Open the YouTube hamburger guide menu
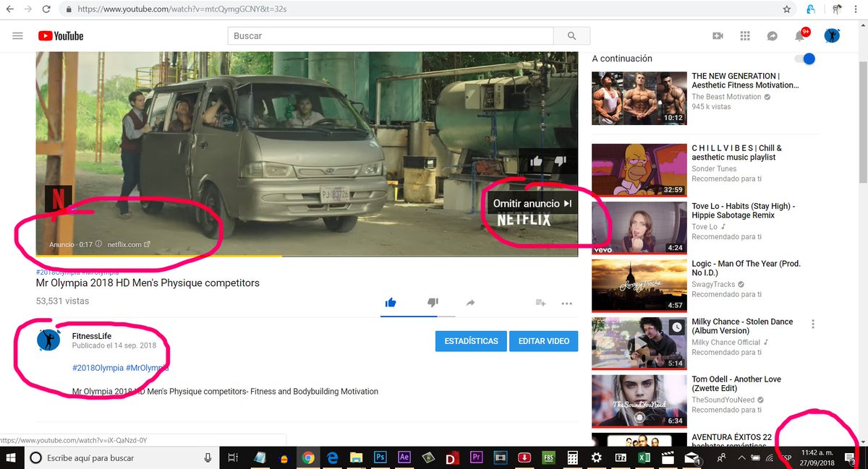Viewport: 868px width, 469px height. [x=18, y=35]
